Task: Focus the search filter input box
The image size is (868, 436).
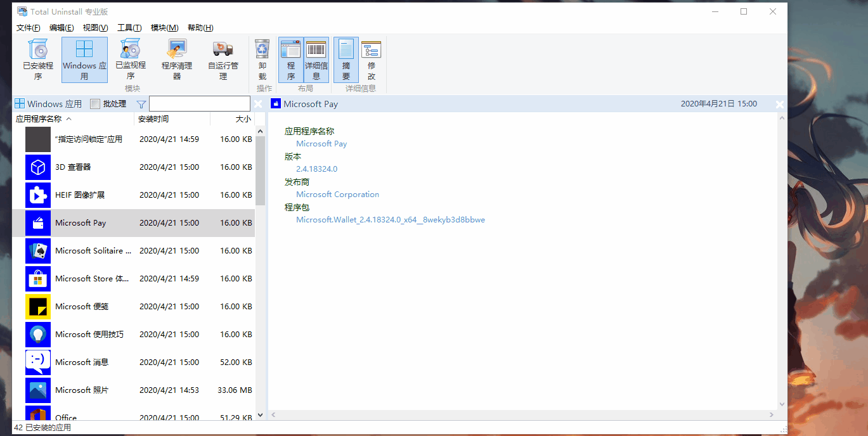Action: click(x=200, y=104)
